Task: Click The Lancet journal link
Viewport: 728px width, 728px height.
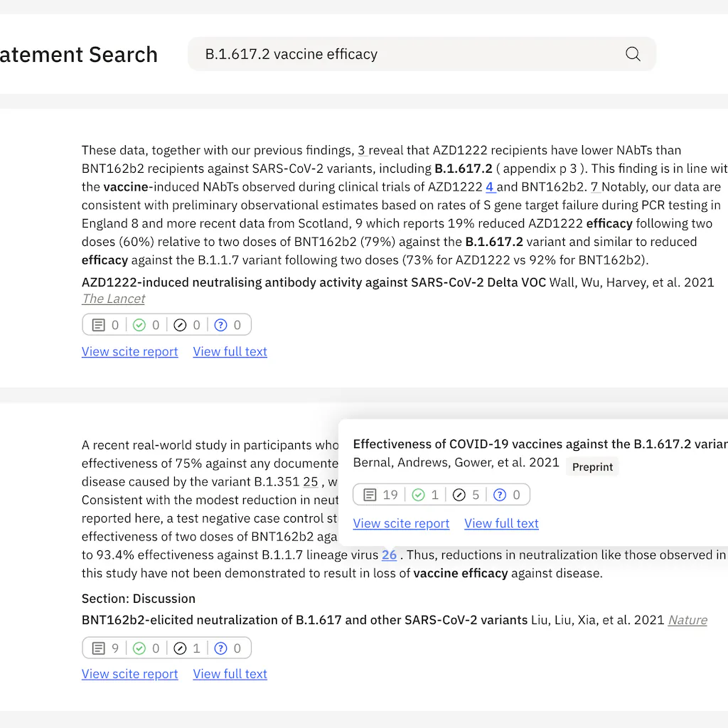Action: (113, 299)
